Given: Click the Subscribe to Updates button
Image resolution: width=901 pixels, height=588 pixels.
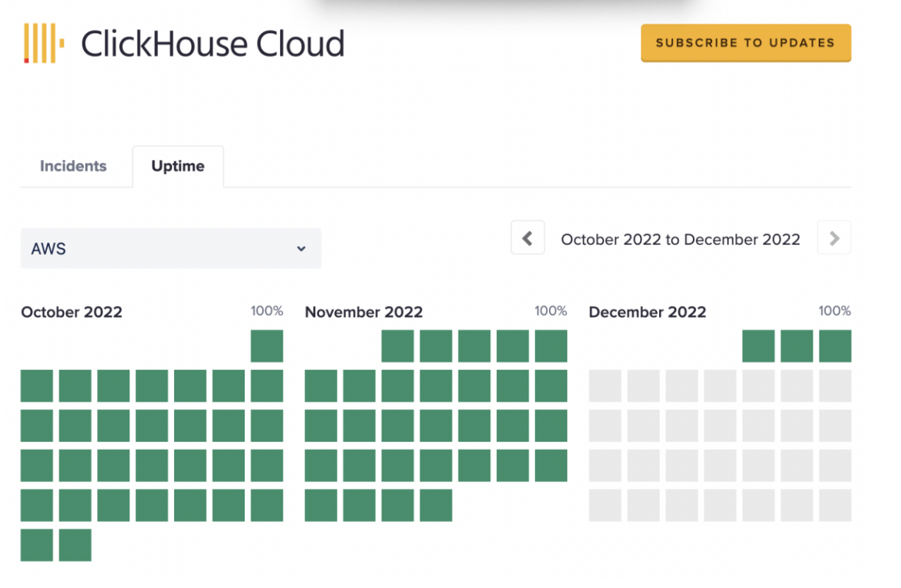Looking at the screenshot, I should coord(745,43).
